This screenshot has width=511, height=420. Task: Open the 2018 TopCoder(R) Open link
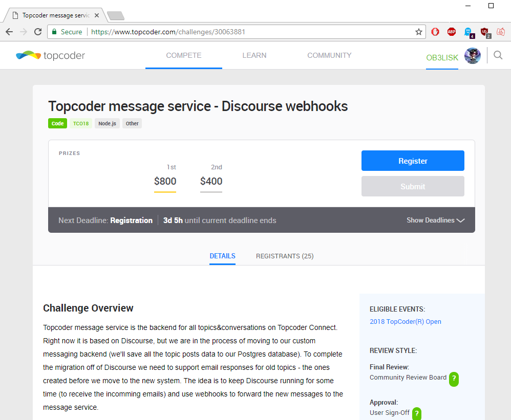pyautogui.click(x=405, y=322)
